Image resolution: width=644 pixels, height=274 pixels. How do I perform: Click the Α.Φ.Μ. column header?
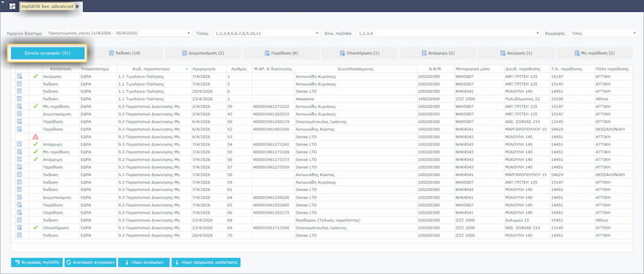click(x=435, y=69)
